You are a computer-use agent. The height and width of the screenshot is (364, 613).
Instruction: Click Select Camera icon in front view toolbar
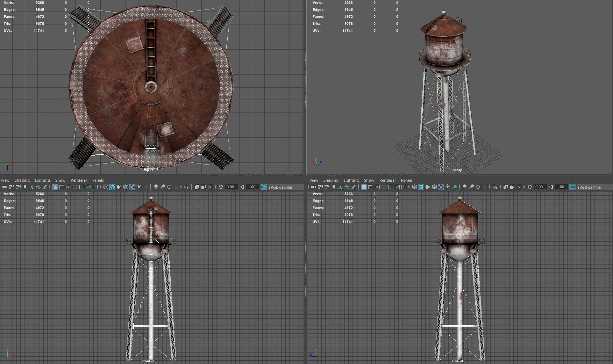pyautogui.click(x=5, y=187)
